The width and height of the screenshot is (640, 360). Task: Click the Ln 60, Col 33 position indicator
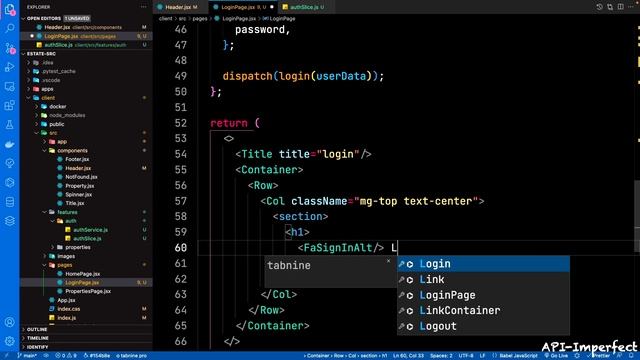408,356
